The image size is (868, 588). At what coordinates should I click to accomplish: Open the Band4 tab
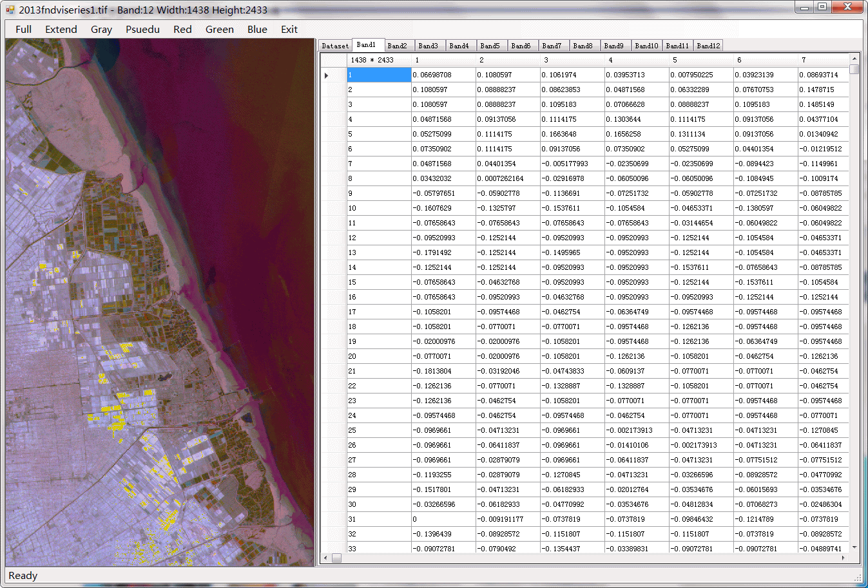pos(459,46)
